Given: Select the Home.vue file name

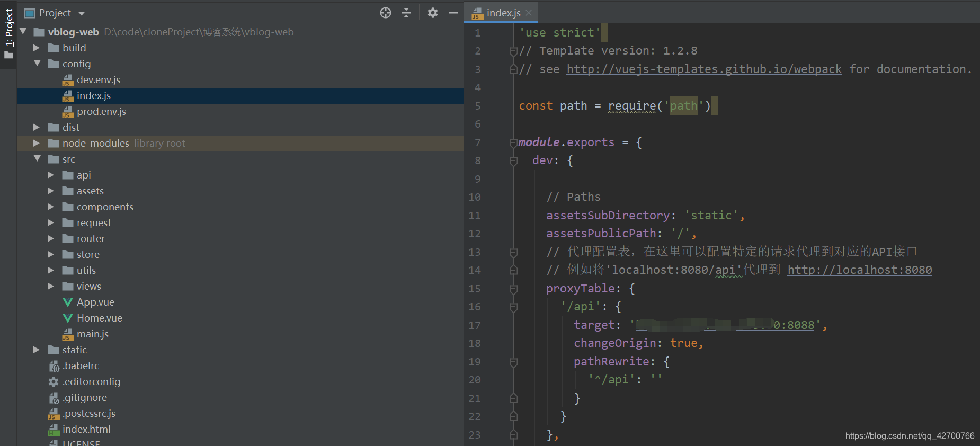Looking at the screenshot, I should point(100,318).
